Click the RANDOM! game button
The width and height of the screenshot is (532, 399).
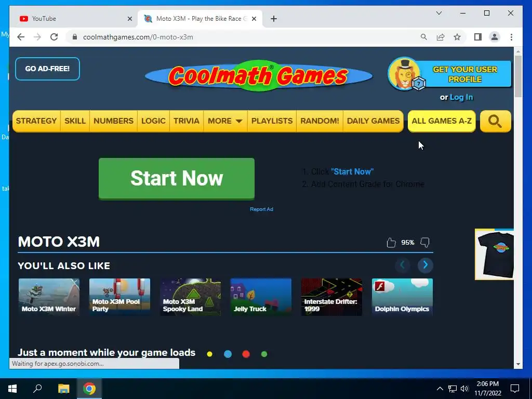(x=320, y=121)
